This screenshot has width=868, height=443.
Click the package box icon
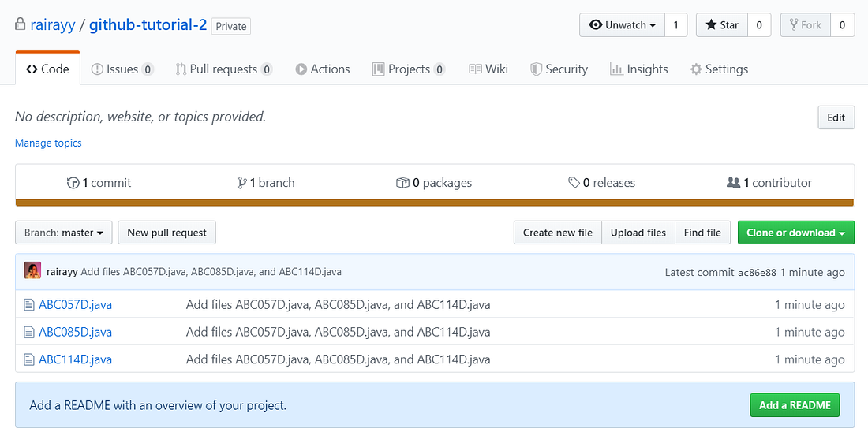click(x=402, y=183)
